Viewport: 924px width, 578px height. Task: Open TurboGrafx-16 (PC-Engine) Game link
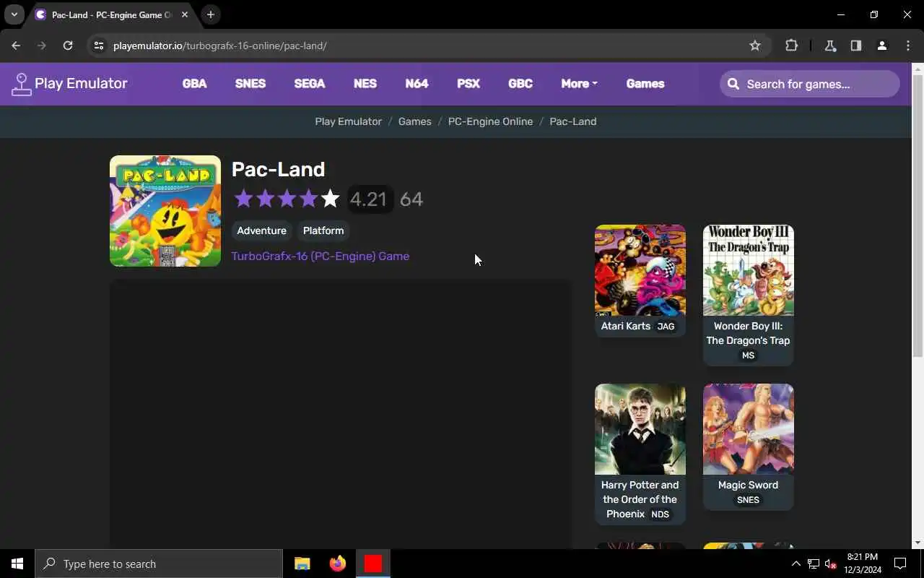click(x=320, y=256)
